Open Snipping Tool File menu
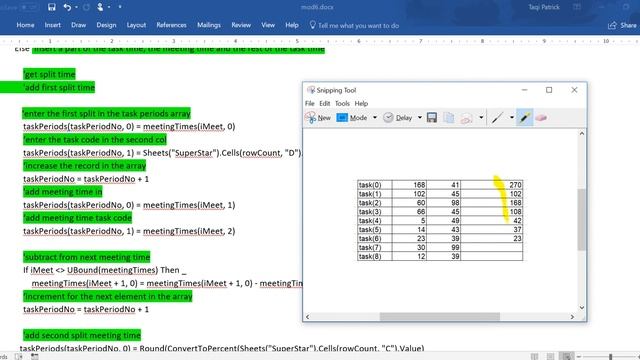This screenshot has width=640, height=360. 310,103
